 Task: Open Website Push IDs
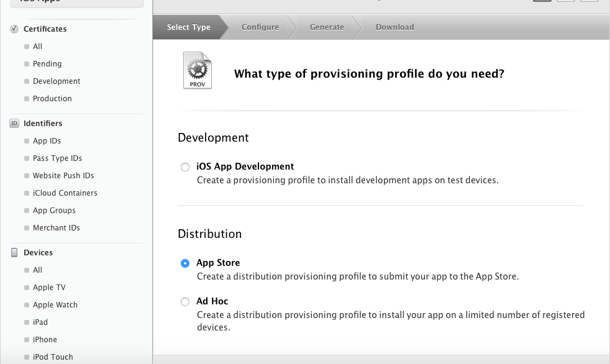(x=63, y=176)
